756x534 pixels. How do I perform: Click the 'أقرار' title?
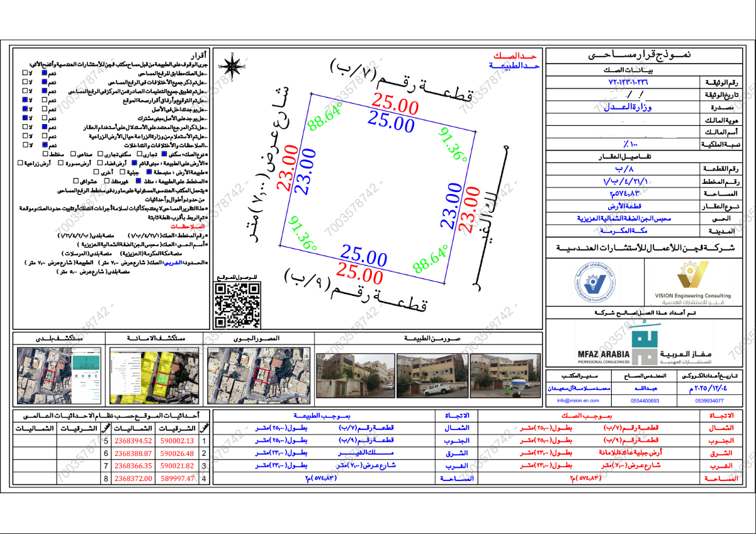coord(198,54)
